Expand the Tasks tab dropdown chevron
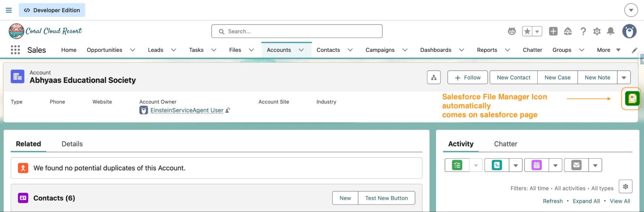 tap(214, 50)
